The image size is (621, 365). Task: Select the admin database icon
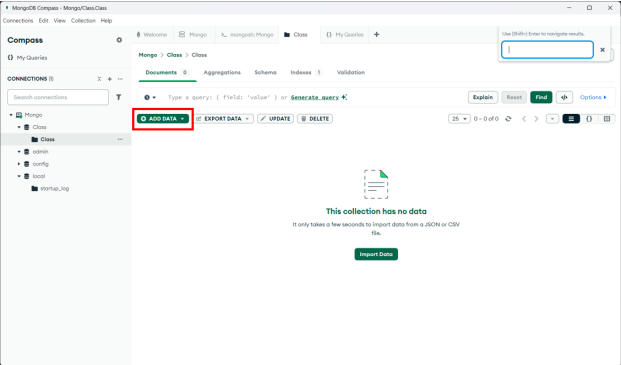pyautogui.click(x=27, y=152)
